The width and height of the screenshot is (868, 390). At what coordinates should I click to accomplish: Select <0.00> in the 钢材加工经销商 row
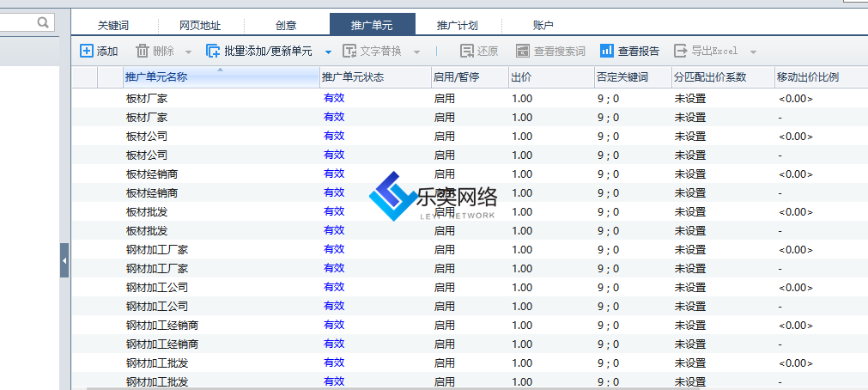click(x=796, y=326)
